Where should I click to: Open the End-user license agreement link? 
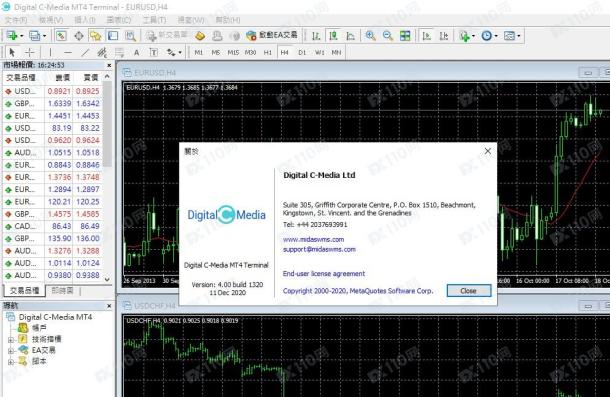point(324,274)
